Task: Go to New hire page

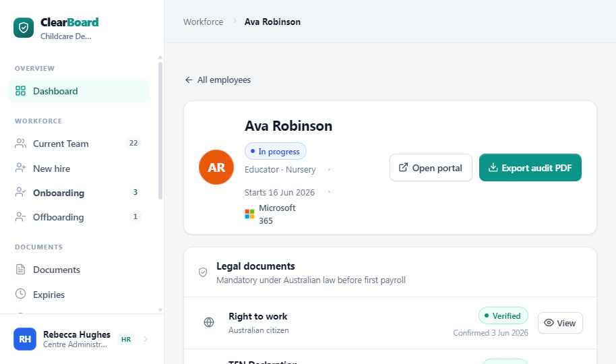Action: [x=79, y=169]
